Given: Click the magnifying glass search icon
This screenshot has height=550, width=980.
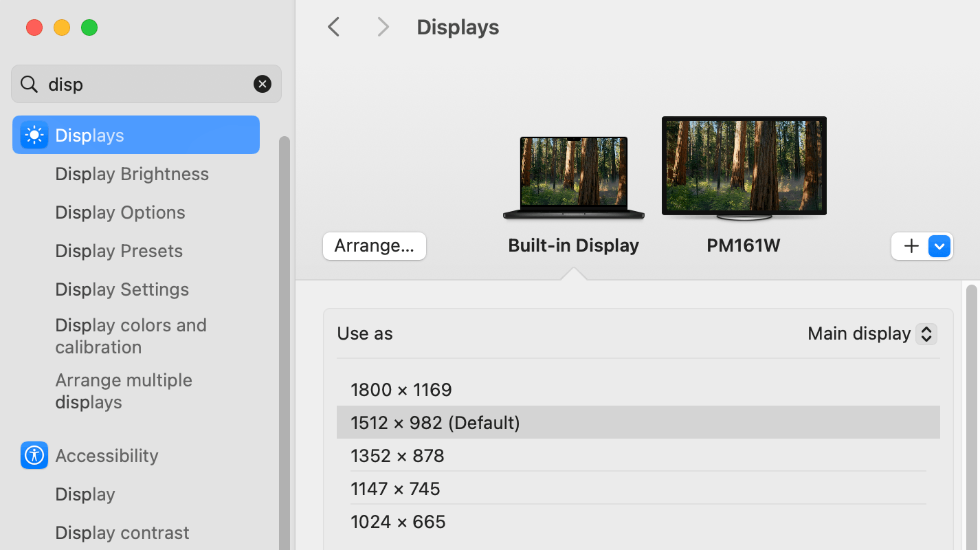Looking at the screenshot, I should (x=29, y=84).
